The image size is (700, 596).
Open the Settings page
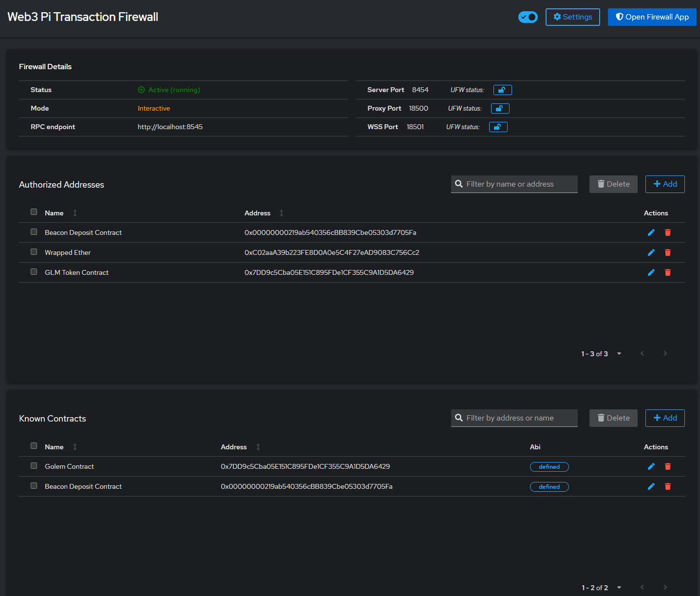(x=572, y=17)
